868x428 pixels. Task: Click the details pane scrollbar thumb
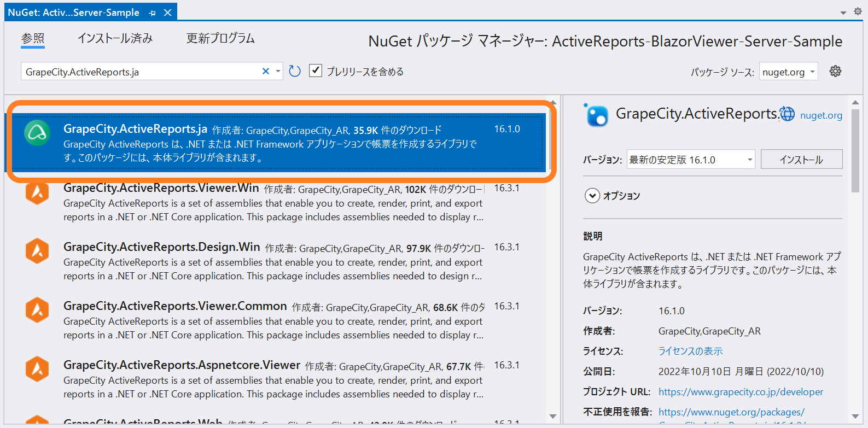click(855, 151)
